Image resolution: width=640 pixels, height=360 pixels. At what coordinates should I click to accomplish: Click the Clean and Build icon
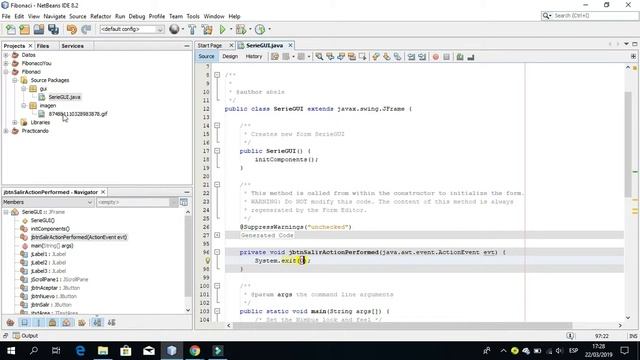tap(207, 29)
